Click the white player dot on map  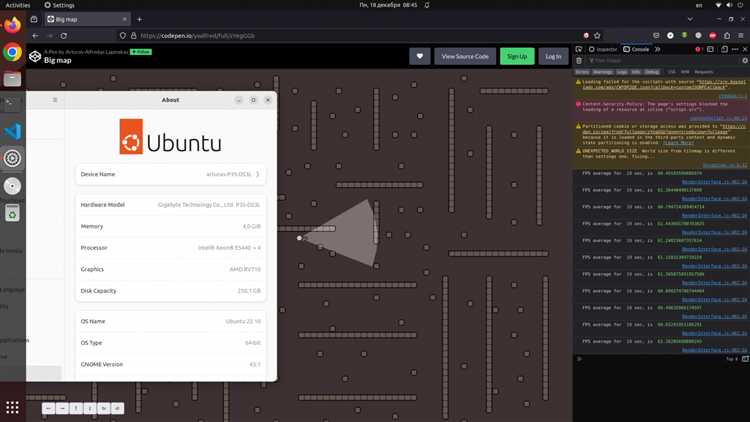[x=299, y=238]
